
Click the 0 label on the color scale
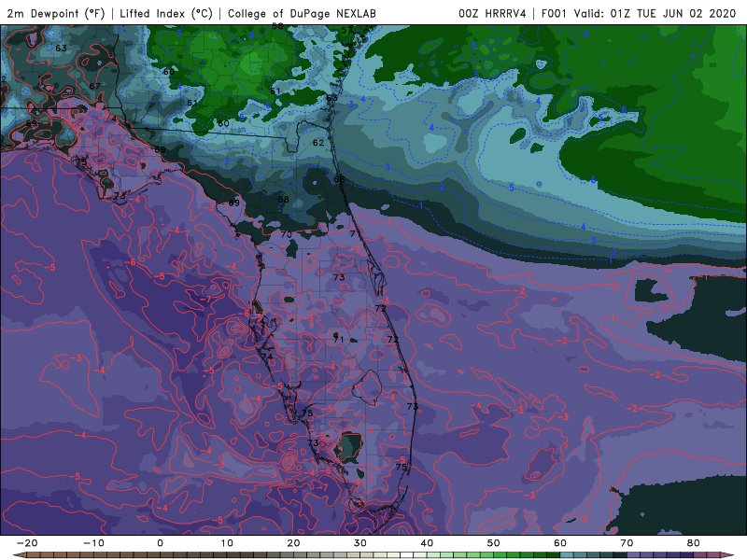[160, 543]
